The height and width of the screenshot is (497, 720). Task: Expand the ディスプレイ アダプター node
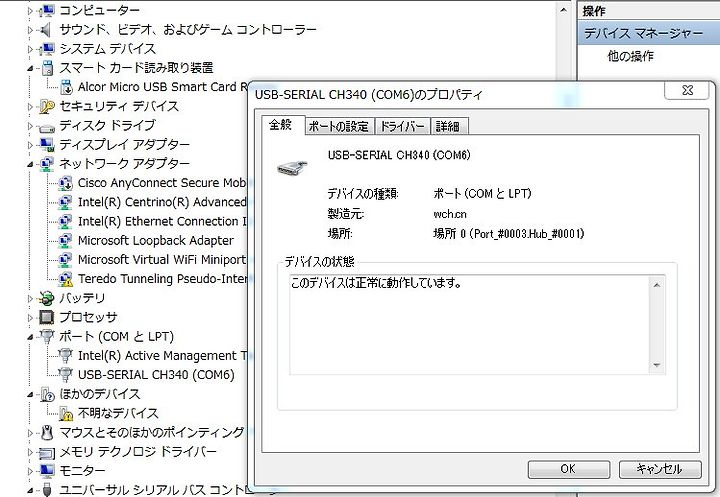[x=31, y=145]
